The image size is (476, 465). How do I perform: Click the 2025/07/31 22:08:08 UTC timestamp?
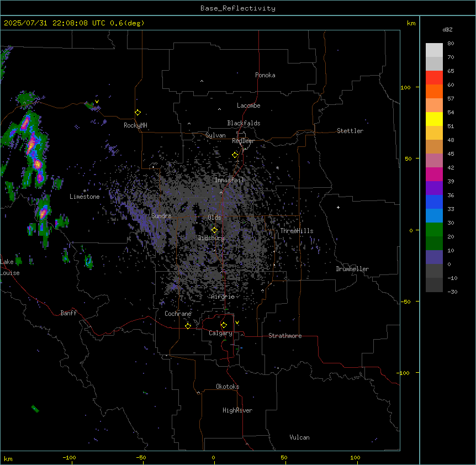pos(56,23)
